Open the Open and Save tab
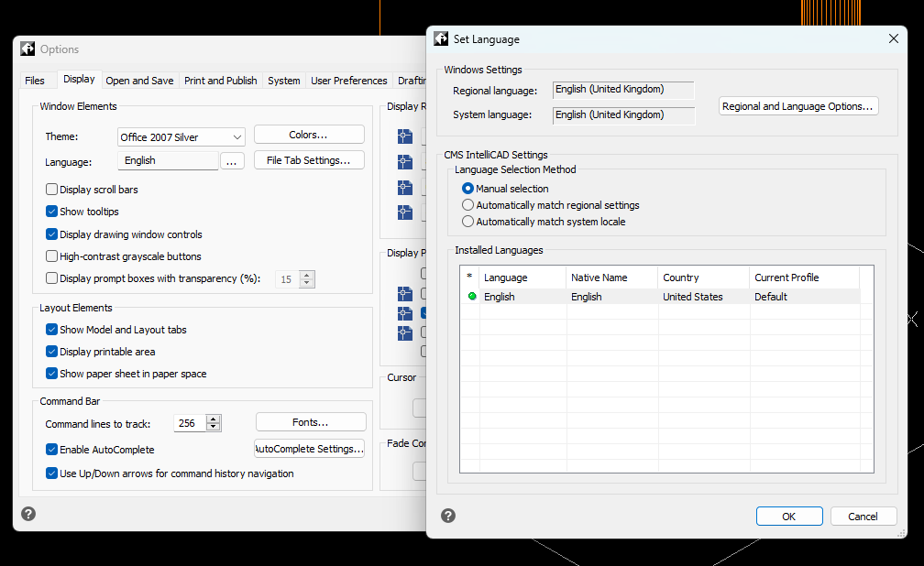Screen dimensions: 924x566 [x=139, y=81]
